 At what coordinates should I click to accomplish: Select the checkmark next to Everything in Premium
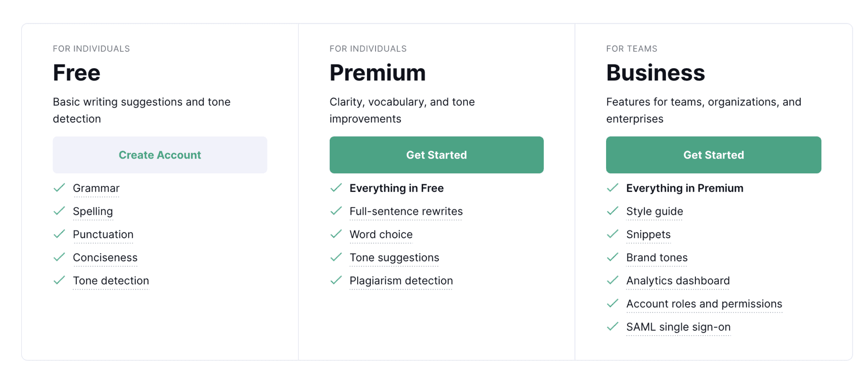pos(612,188)
